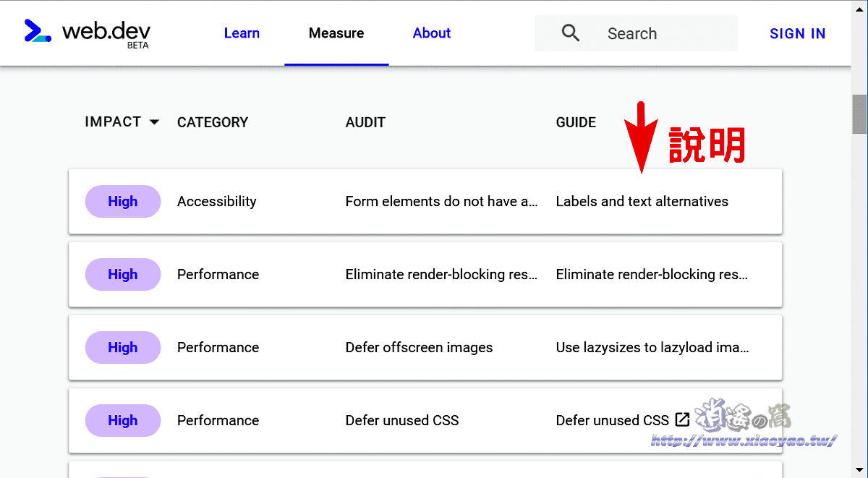This screenshot has width=868, height=478.
Task: Switch to the Measure tab
Action: point(336,33)
